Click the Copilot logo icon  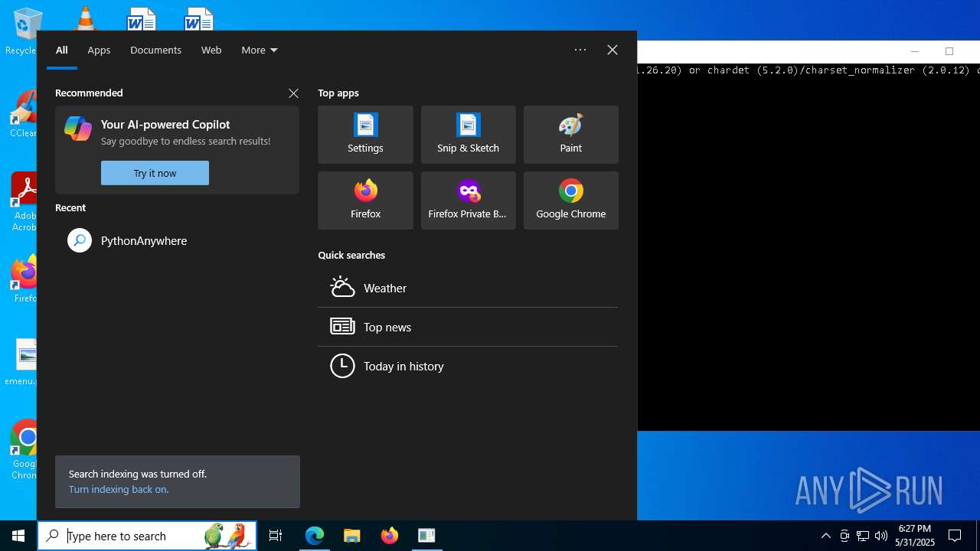click(78, 129)
